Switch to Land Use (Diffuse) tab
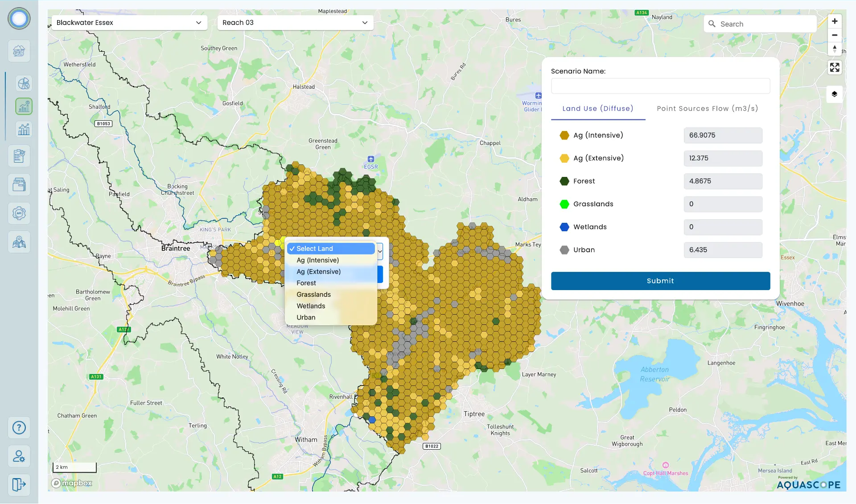856x504 pixels. coord(598,109)
